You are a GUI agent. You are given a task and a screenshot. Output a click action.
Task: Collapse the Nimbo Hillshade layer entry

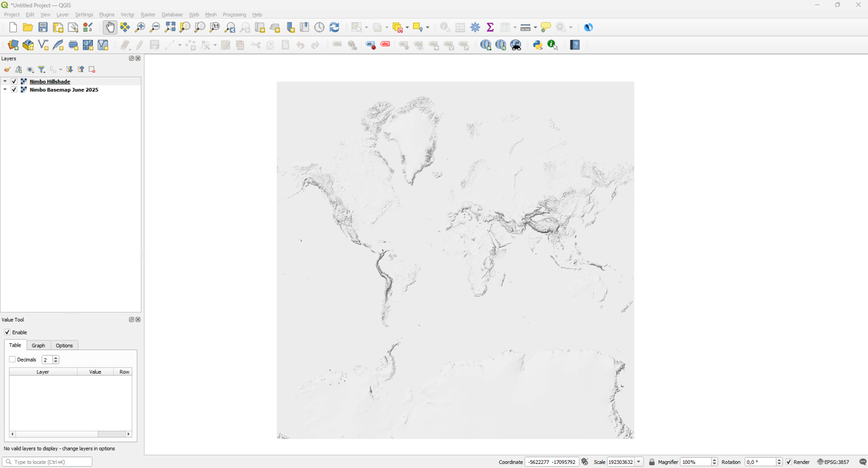click(5, 81)
